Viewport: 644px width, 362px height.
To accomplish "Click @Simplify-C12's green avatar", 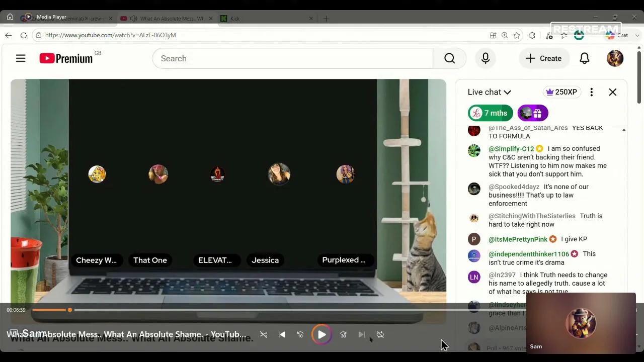I will (x=474, y=151).
